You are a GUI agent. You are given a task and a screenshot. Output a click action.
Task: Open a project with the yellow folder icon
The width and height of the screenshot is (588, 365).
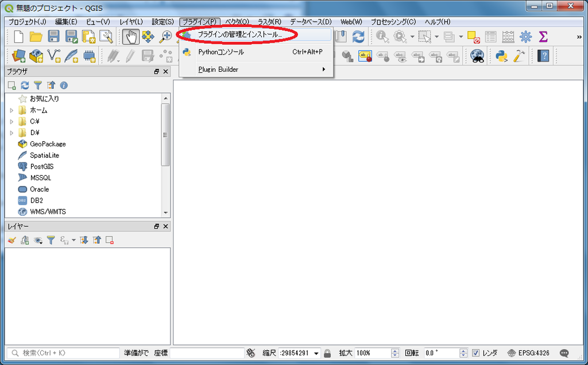[36, 36]
